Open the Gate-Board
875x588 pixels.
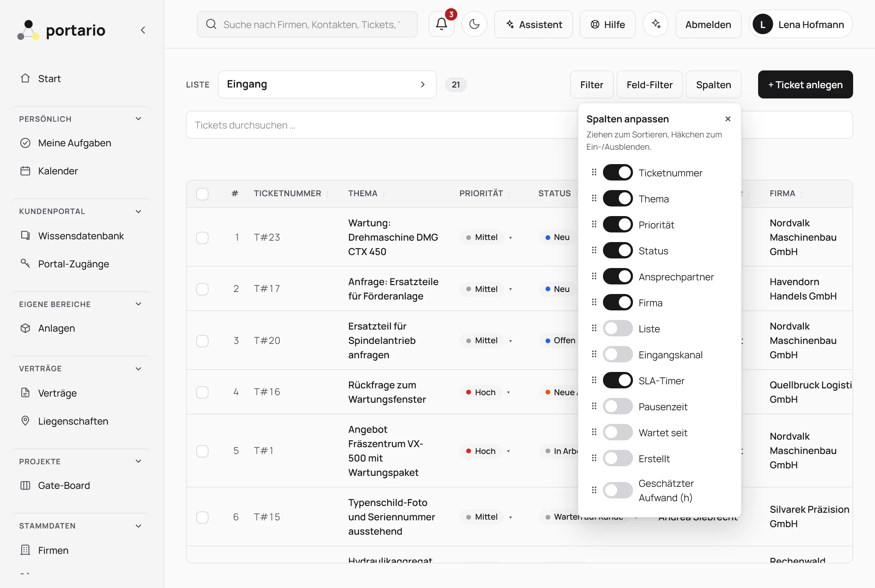click(x=81, y=486)
